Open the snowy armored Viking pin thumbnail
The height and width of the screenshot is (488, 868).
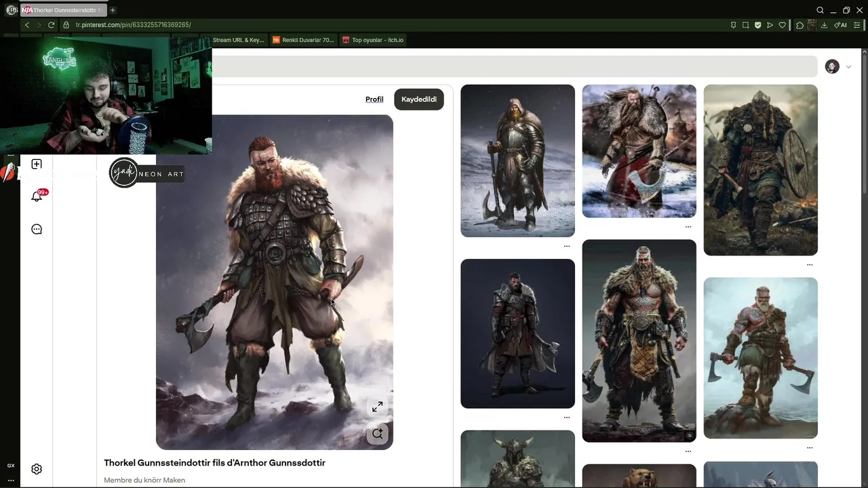517,161
